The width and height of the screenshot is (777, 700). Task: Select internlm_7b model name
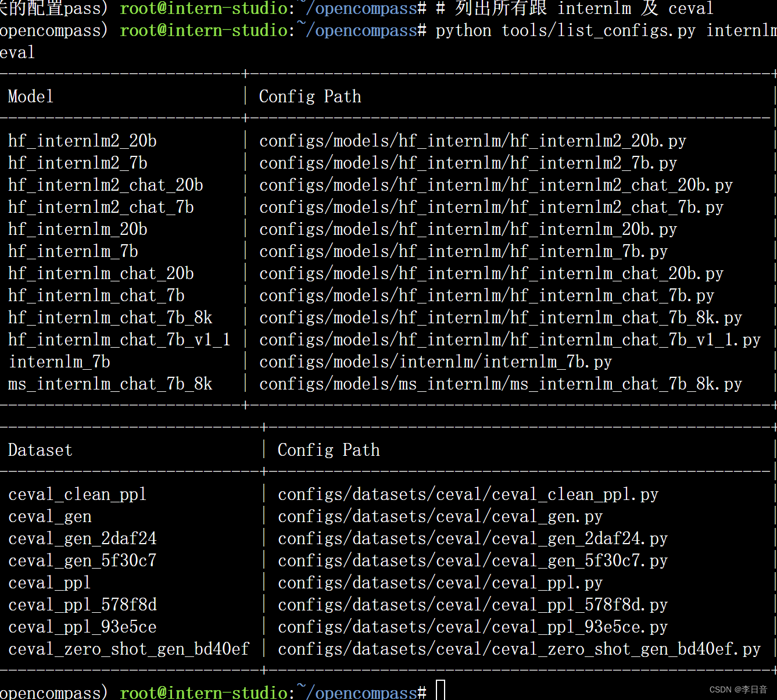click(59, 362)
